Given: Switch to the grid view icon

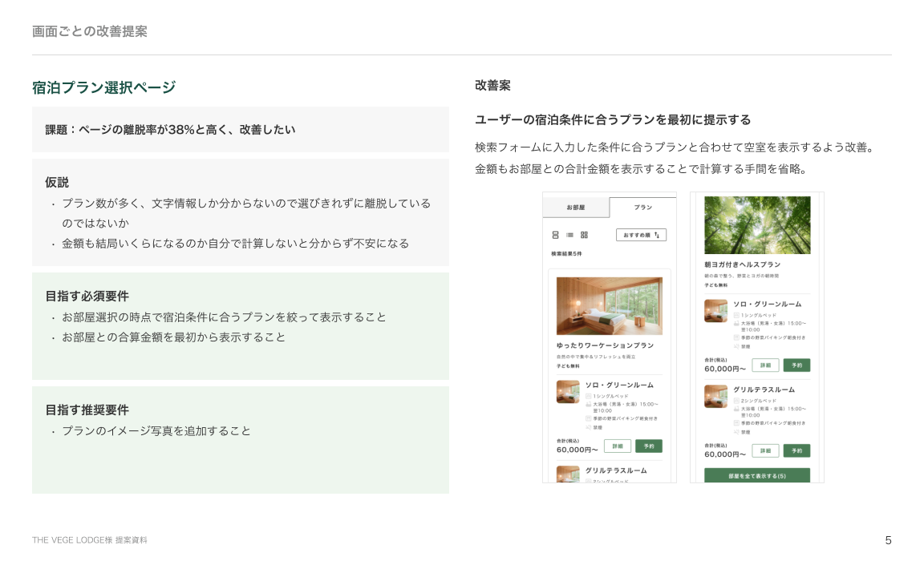Looking at the screenshot, I should (x=584, y=235).
